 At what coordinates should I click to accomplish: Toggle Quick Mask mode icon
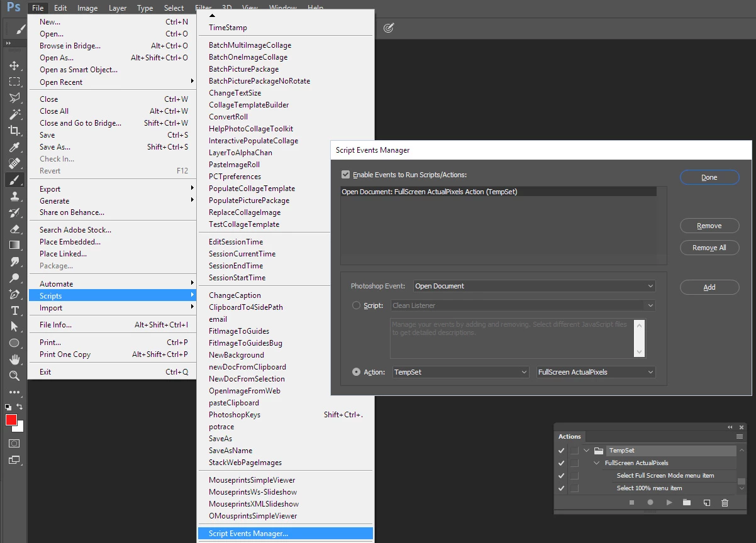(14, 443)
